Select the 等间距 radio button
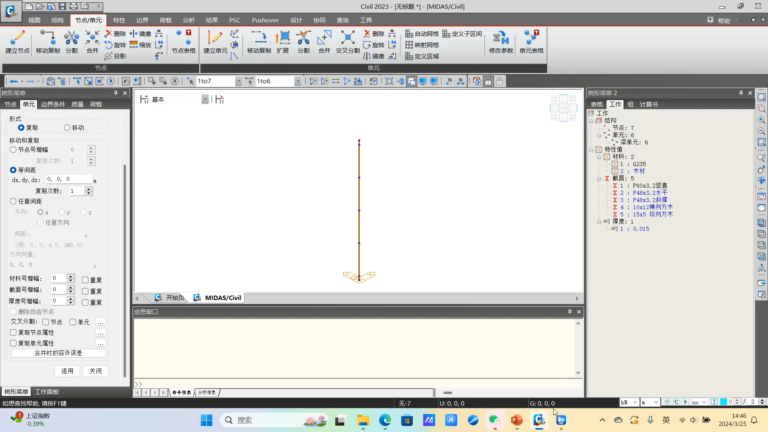 [x=13, y=170]
